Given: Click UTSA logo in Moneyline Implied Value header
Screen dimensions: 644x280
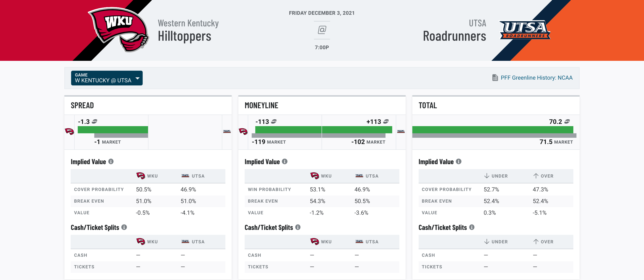Looking at the screenshot, I should click(359, 176).
